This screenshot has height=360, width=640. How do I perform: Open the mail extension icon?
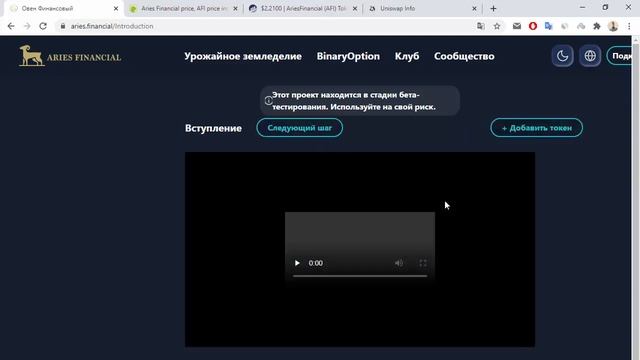517,26
